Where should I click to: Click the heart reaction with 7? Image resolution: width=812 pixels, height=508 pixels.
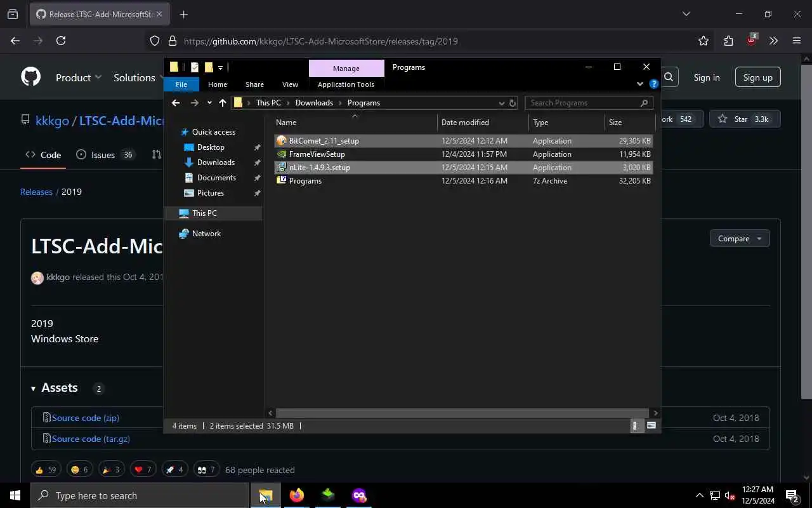143,470
